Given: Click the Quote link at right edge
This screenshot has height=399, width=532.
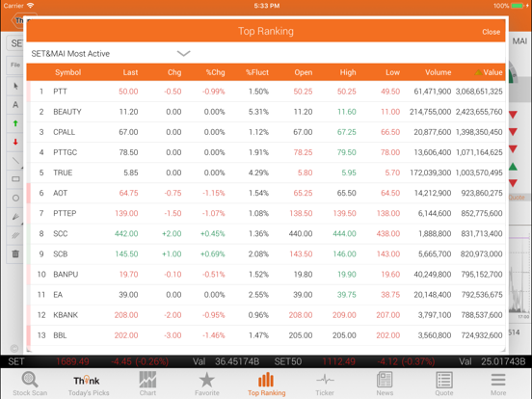Looking at the screenshot, I should 517,198.
